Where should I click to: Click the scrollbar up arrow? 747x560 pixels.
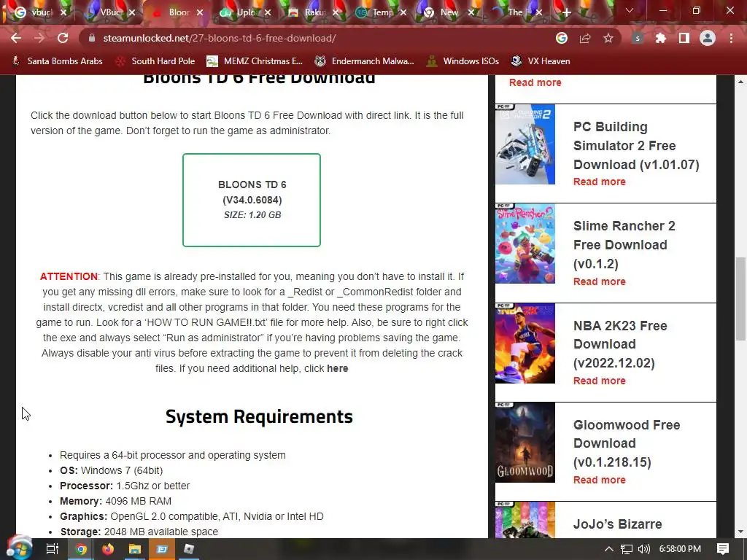point(740,82)
